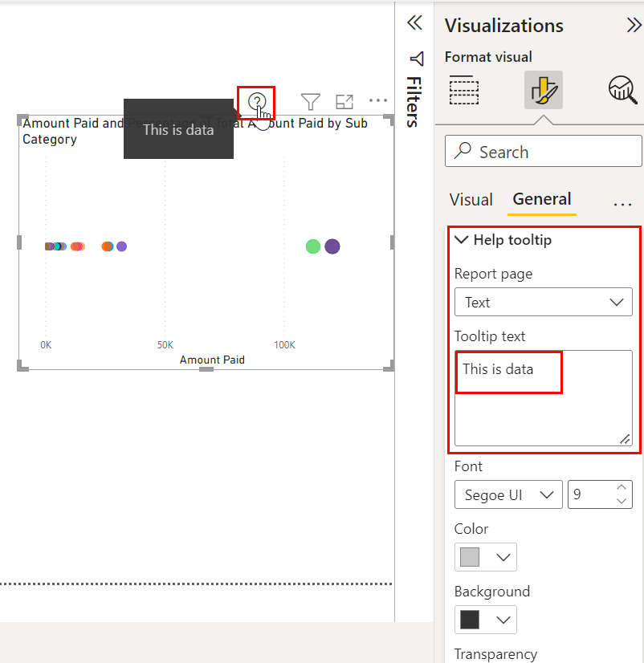Open the gray Color swatch picker

pyautogui.click(x=485, y=557)
